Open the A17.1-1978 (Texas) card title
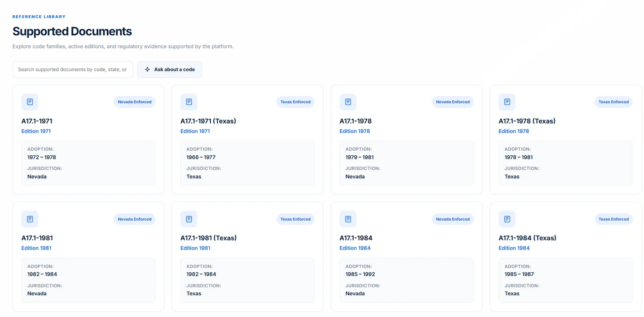The height and width of the screenshot is (317, 644). pyautogui.click(x=527, y=121)
